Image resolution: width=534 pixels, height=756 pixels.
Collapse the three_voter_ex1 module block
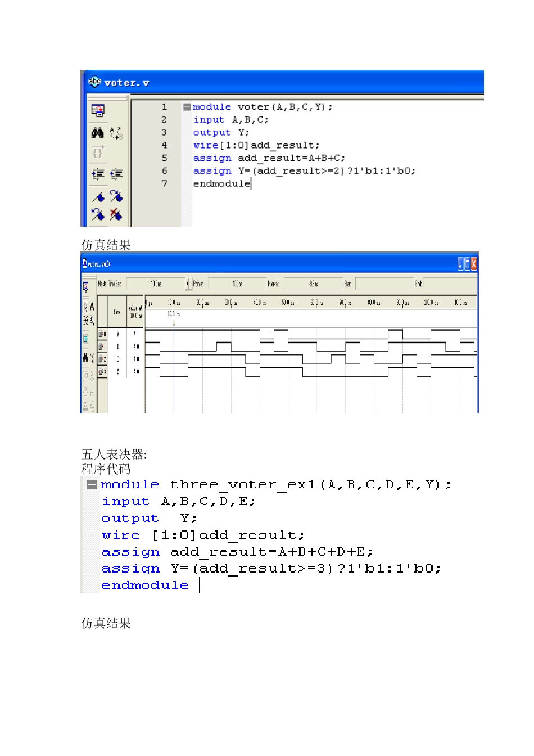[92, 484]
